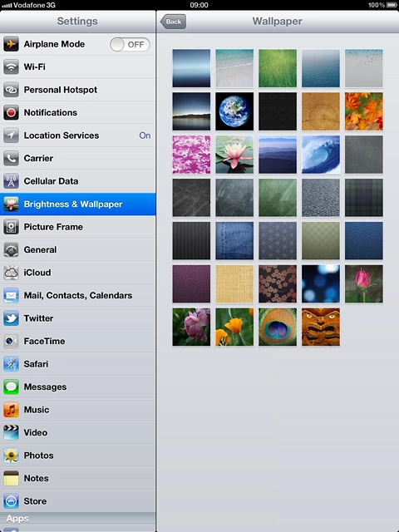Select the Music note icon

point(11,410)
